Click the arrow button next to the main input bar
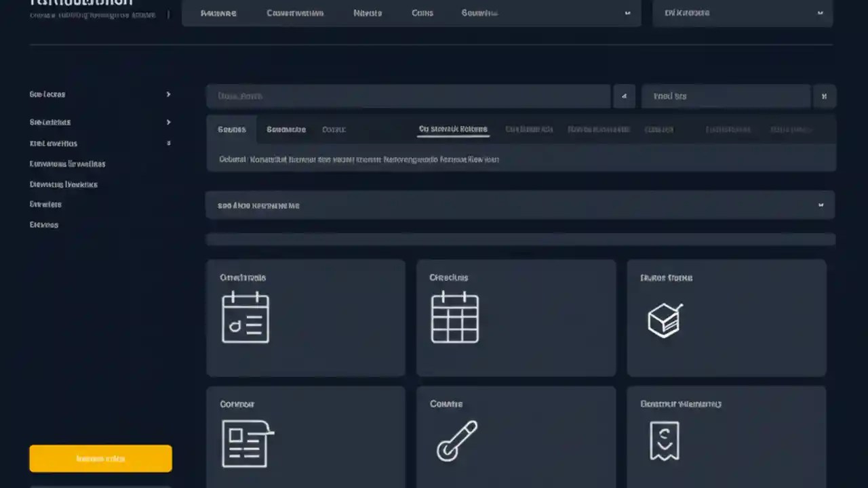This screenshot has width=868, height=488. pos(624,96)
